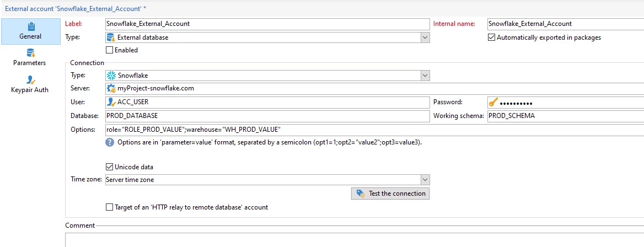
Task: Uncheck Automatically exported in packages
Action: 491,37
